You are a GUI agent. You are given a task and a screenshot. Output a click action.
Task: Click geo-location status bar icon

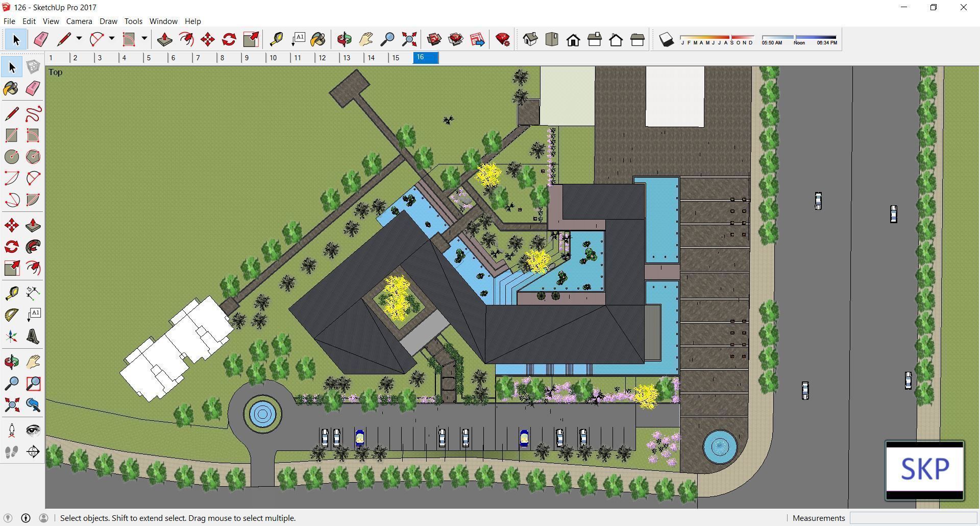[8, 518]
